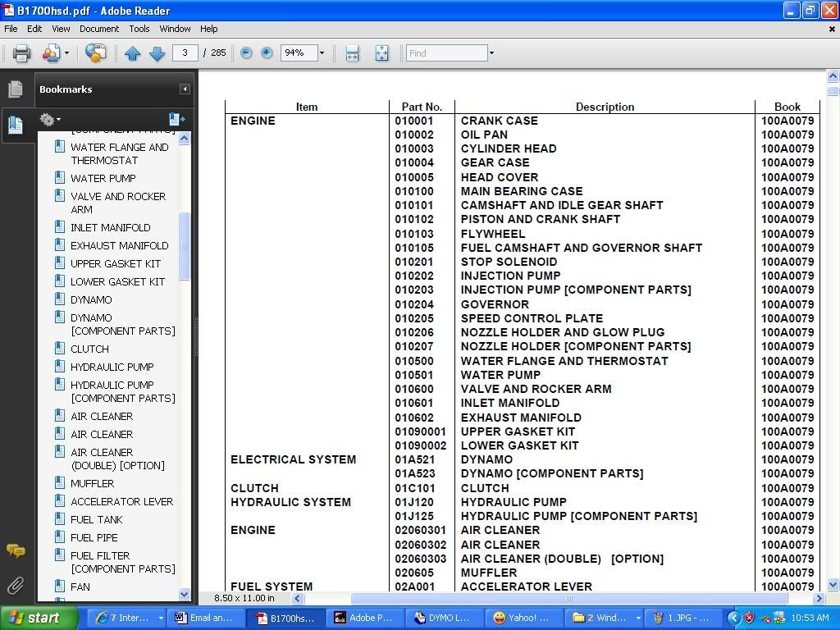Viewport: 840px width, 630px height.
Task: Zoom in with the plus button
Action: tap(267, 52)
